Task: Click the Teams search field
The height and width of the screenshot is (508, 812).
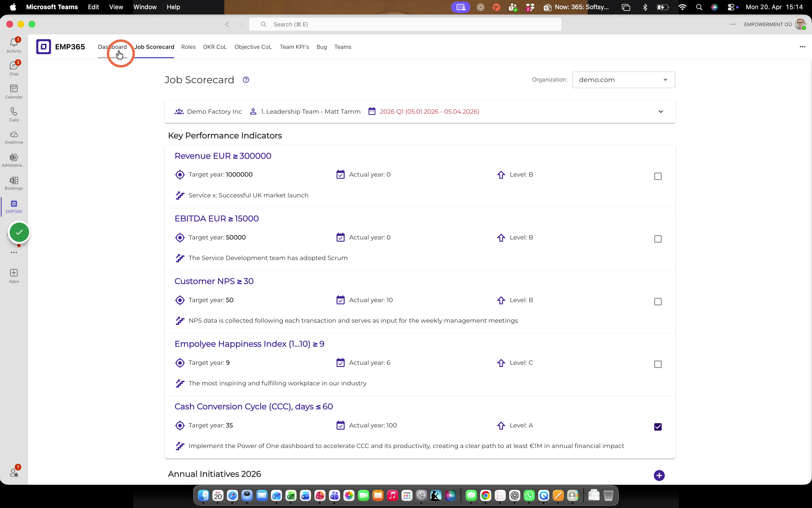Action: pyautogui.click(x=405, y=24)
